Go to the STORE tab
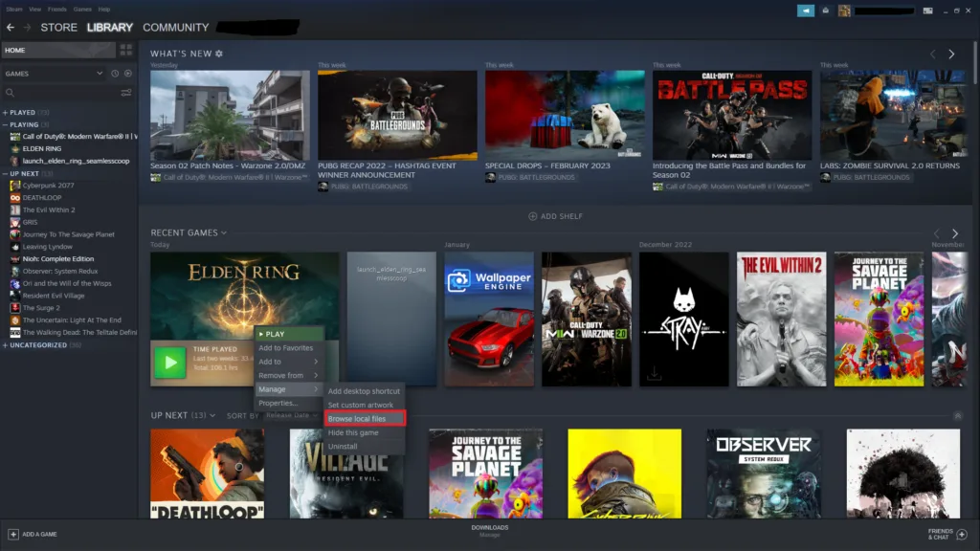This screenshot has width=980, height=551. pyautogui.click(x=58, y=28)
